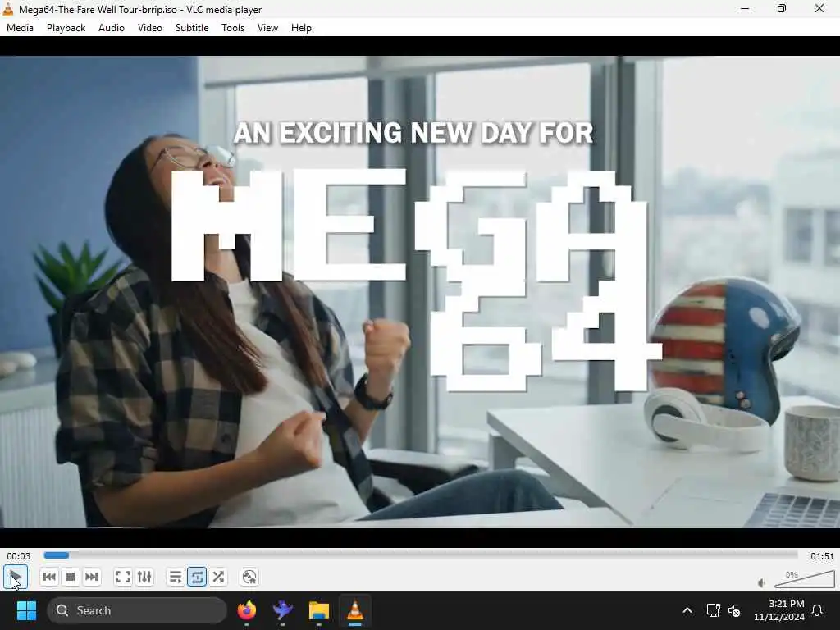Open the View menu

[x=268, y=28]
